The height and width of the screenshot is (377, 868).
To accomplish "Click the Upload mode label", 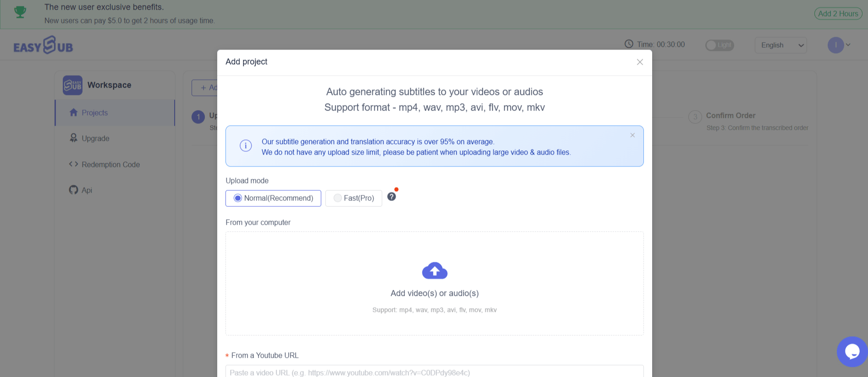I will point(247,181).
